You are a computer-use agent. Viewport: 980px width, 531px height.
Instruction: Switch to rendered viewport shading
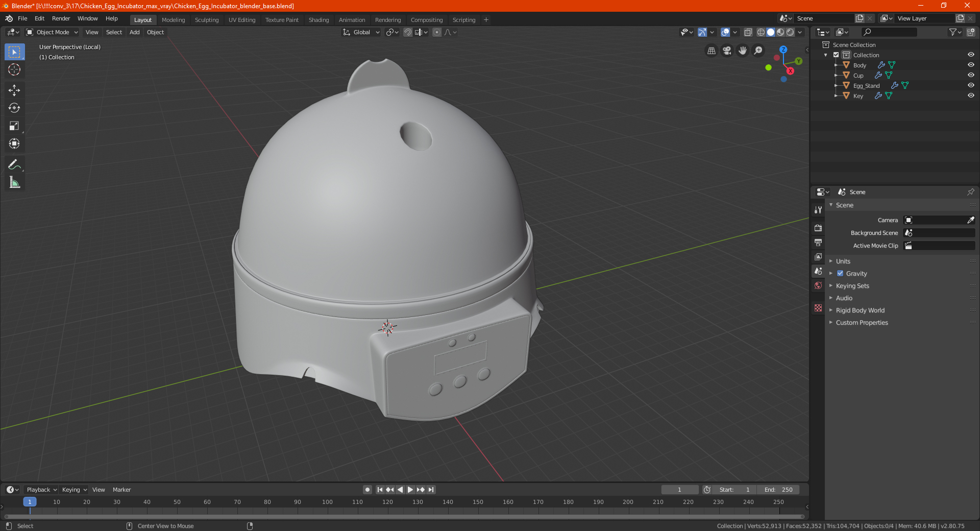point(790,32)
